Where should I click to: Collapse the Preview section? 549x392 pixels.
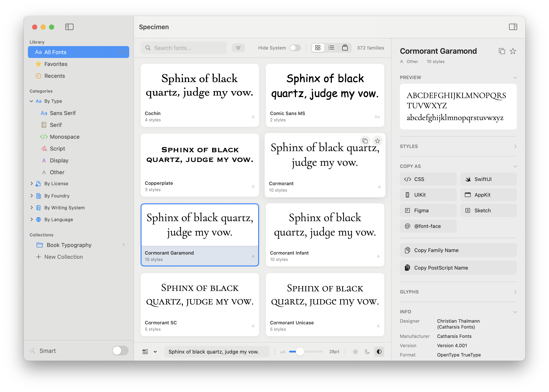pos(515,77)
